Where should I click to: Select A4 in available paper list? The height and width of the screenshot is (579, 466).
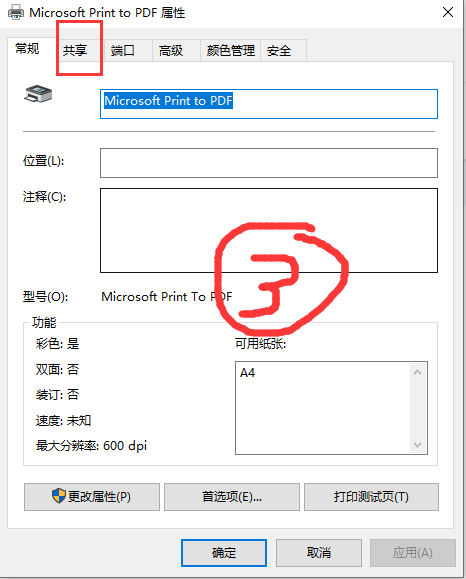pos(247,373)
